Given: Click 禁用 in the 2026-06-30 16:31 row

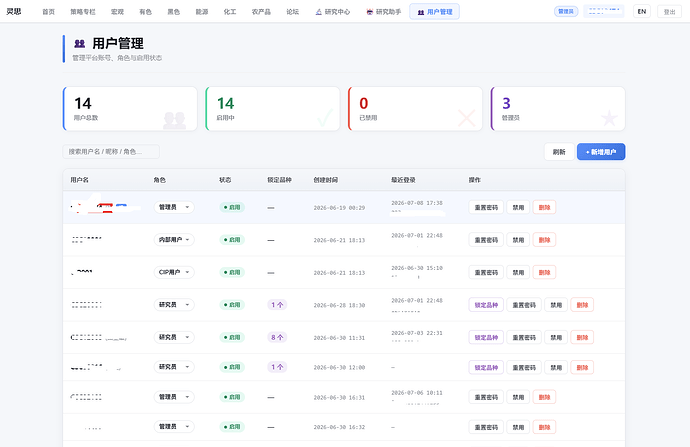Looking at the screenshot, I should point(518,397).
